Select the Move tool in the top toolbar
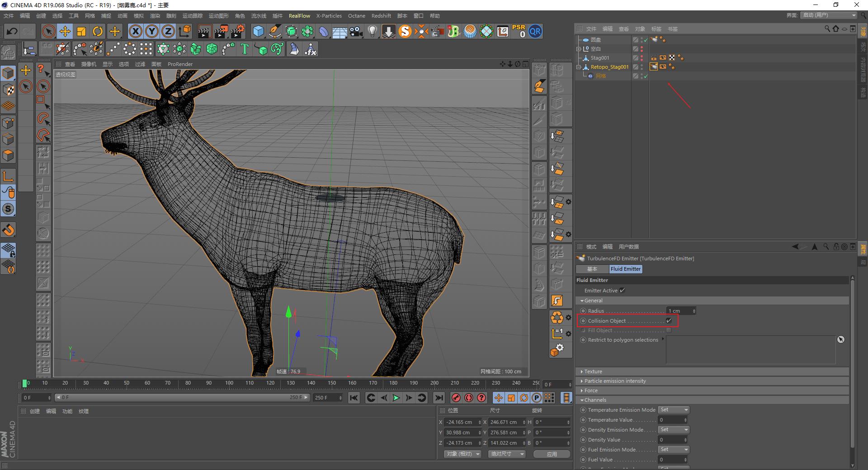The width and height of the screenshot is (868, 470). (x=65, y=31)
